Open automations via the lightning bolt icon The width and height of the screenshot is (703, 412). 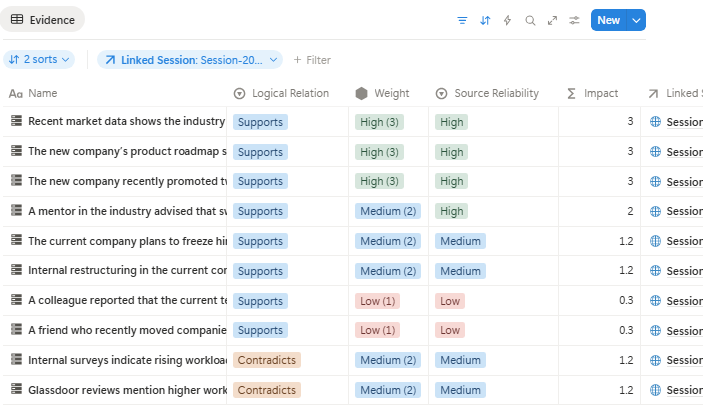coord(507,20)
